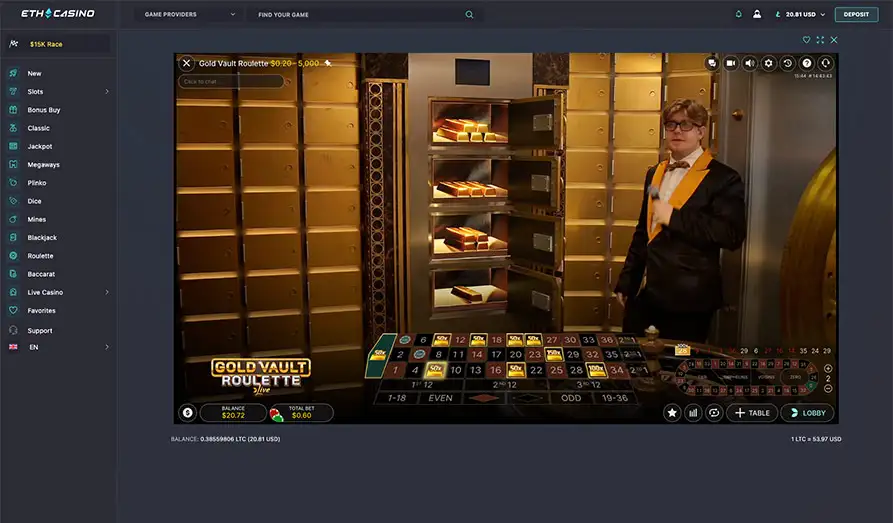Open the Bonus Buy category
The width and height of the screenshot is (893, 523).
44,110
